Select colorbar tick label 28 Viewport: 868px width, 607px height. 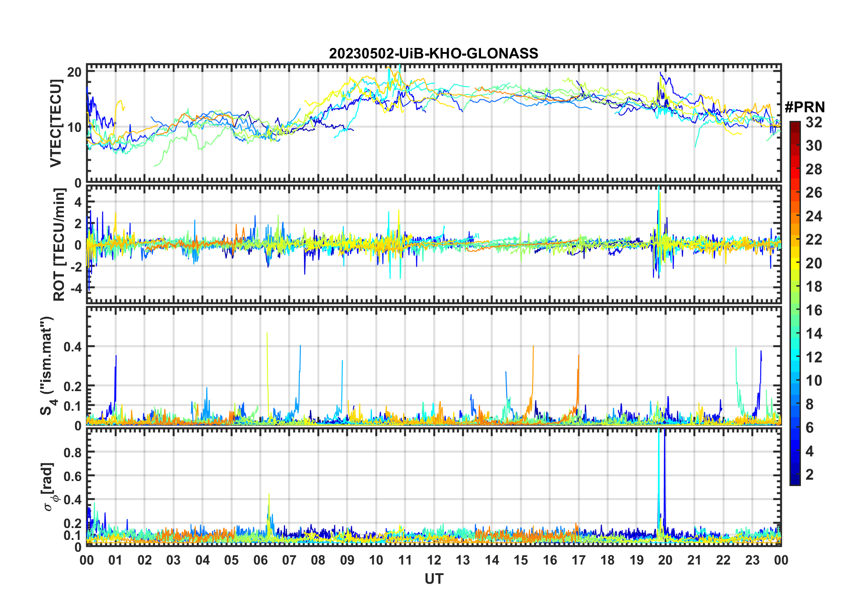(814, 169)
